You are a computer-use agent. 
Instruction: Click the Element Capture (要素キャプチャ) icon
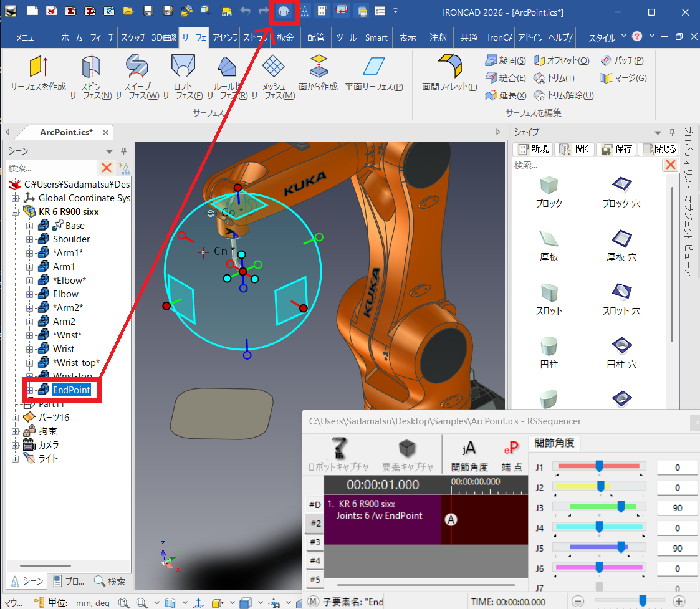tap(407, 454)
